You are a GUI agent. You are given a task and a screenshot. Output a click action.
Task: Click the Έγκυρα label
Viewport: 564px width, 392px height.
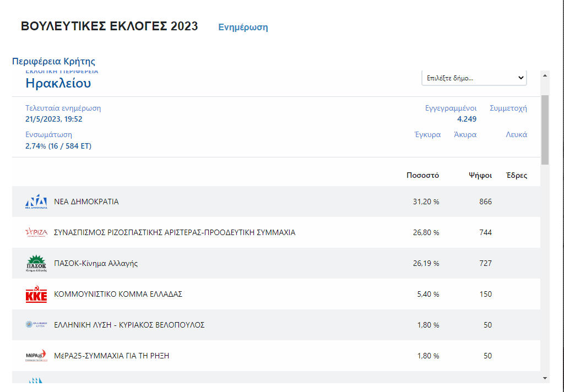(x=427, y=135)
